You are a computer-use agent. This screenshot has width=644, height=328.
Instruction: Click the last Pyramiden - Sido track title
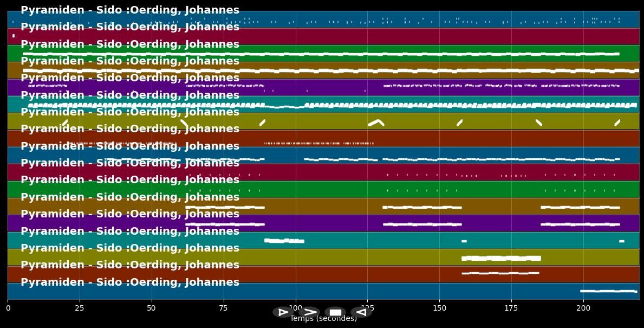pyautogui.click(x=129, y=281)
